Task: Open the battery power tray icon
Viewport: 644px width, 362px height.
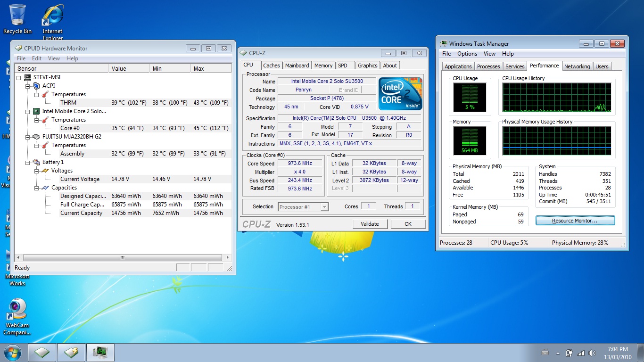Action: (x=570, y=353)
